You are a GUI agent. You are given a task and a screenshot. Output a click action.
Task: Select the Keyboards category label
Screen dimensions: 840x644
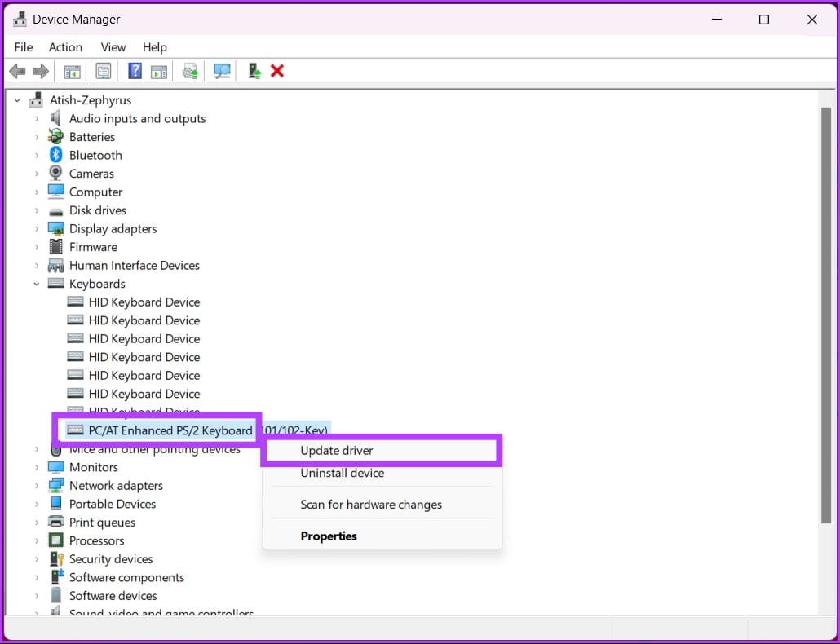[97, 284]
